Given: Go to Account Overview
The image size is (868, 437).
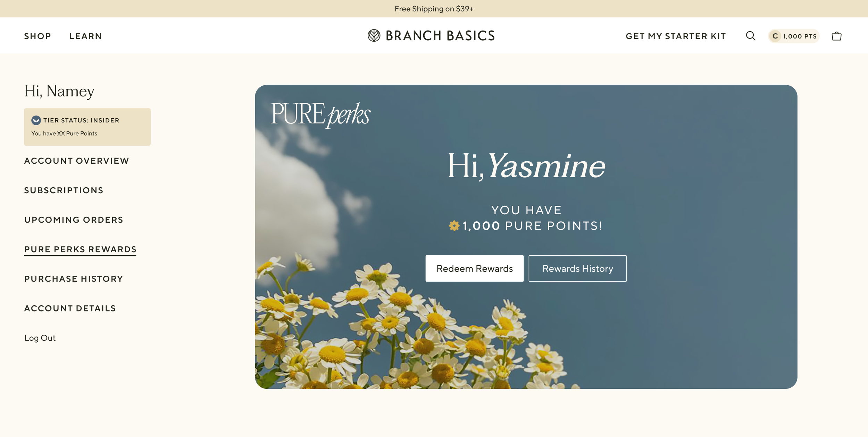Looking at the screenshot, I should click(76, 161).
